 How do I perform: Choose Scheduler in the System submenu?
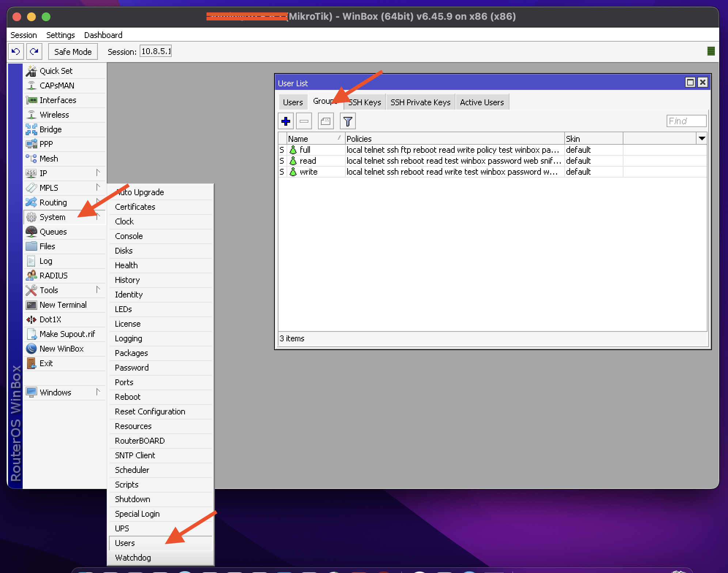(161, 470)
